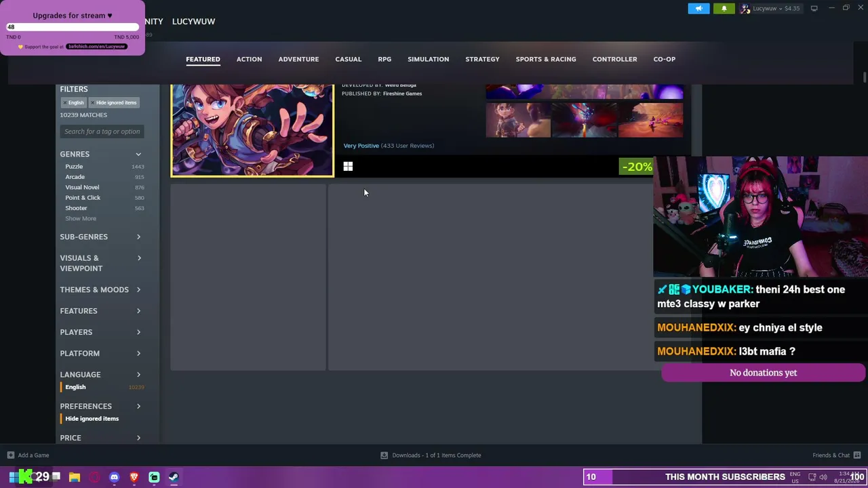View the last small game screenshot
868x488 pixels.
click(650, 120)
